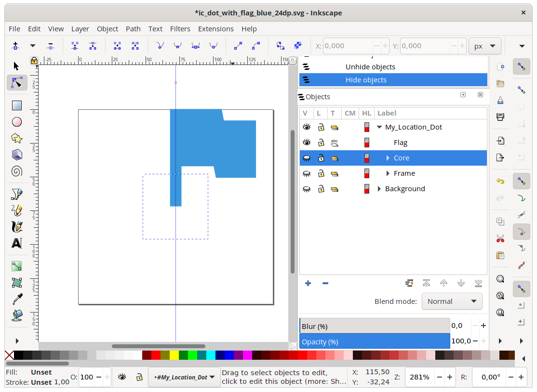Show the hidden Background layer

pyautogui.click(x=307, y=189)
